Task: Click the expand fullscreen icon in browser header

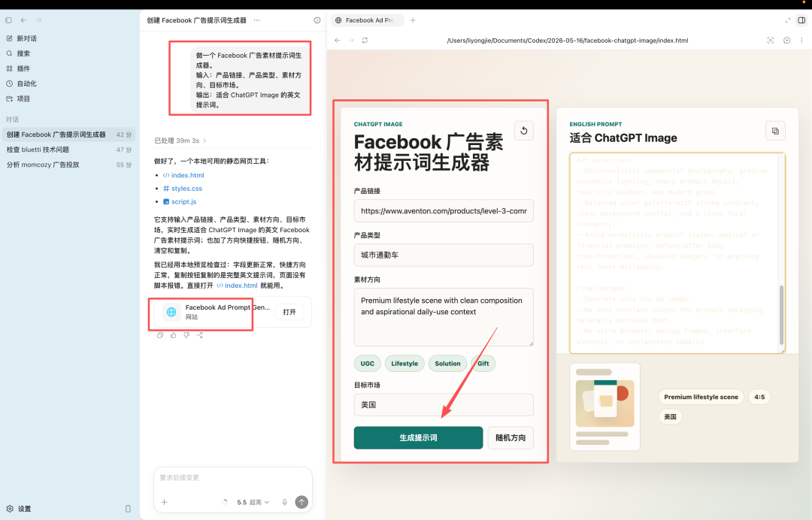Action: tap(788, 20)
